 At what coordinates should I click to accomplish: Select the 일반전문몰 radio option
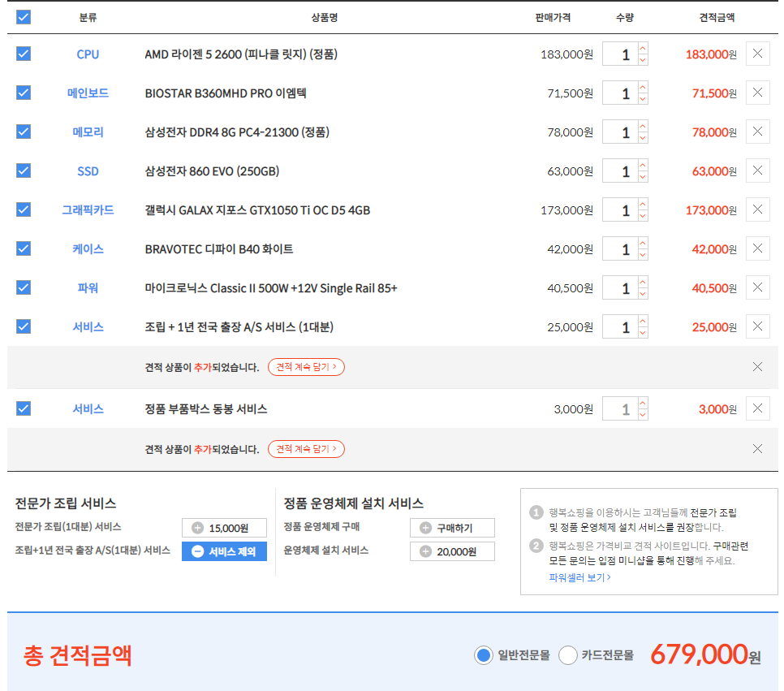pyautogui.click(x=484, y=655)
